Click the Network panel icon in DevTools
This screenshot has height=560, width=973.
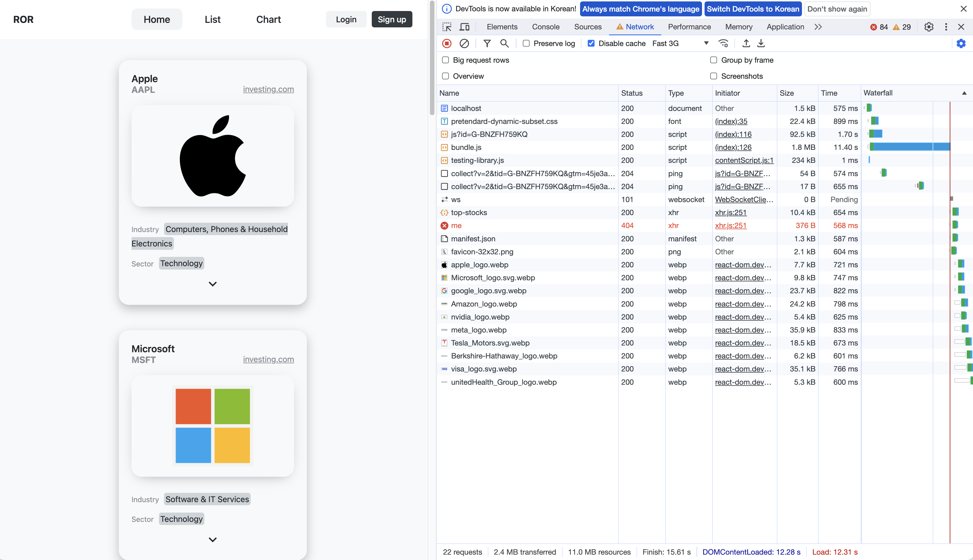(x=633, y=27)
